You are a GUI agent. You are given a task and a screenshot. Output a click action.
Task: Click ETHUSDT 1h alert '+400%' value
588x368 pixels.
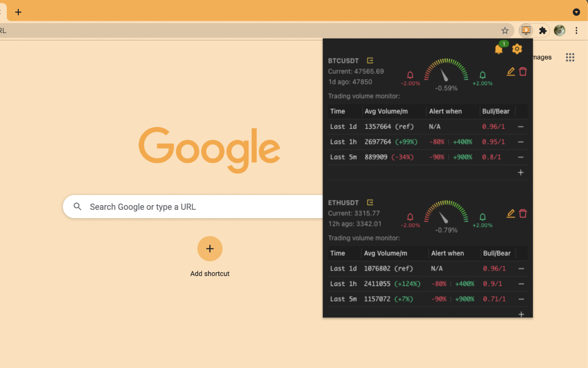pos(465,284)
